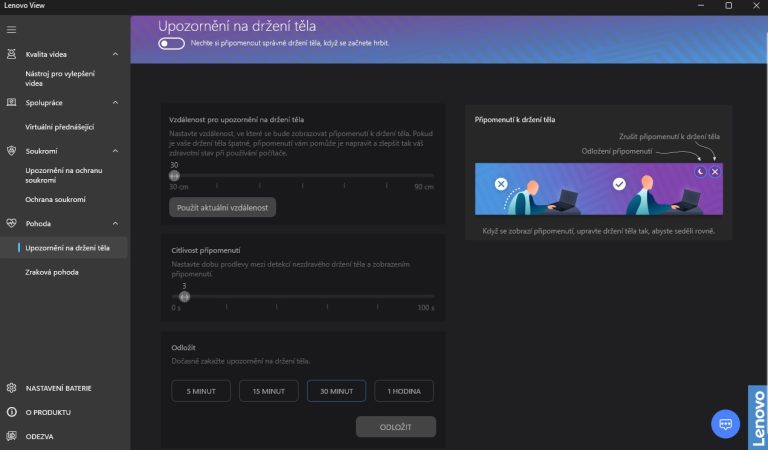This screenshot has height=450, width=768.
Task: Click the Kvalita videa camera icon
Action: coord(12,54)
